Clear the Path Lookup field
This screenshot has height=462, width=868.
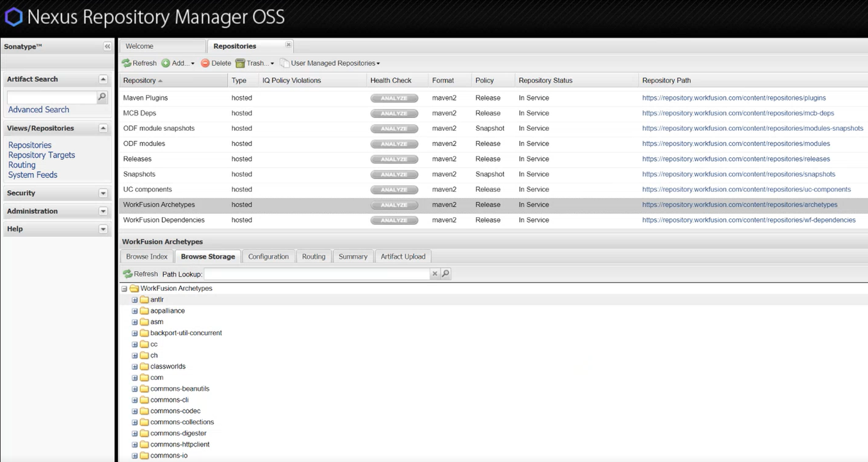coord(435,274)
